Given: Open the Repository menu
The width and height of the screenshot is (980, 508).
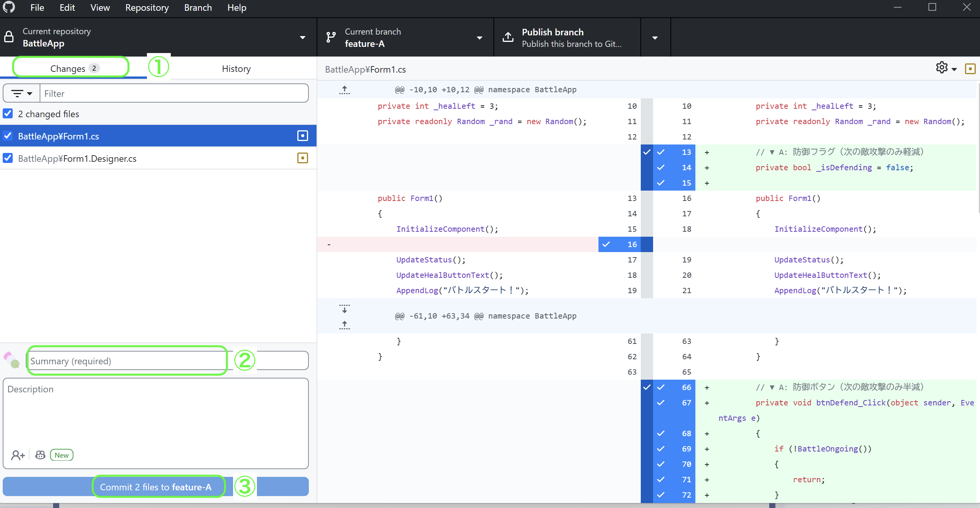Looking at the screenshot, I should (x=147, y=8).
